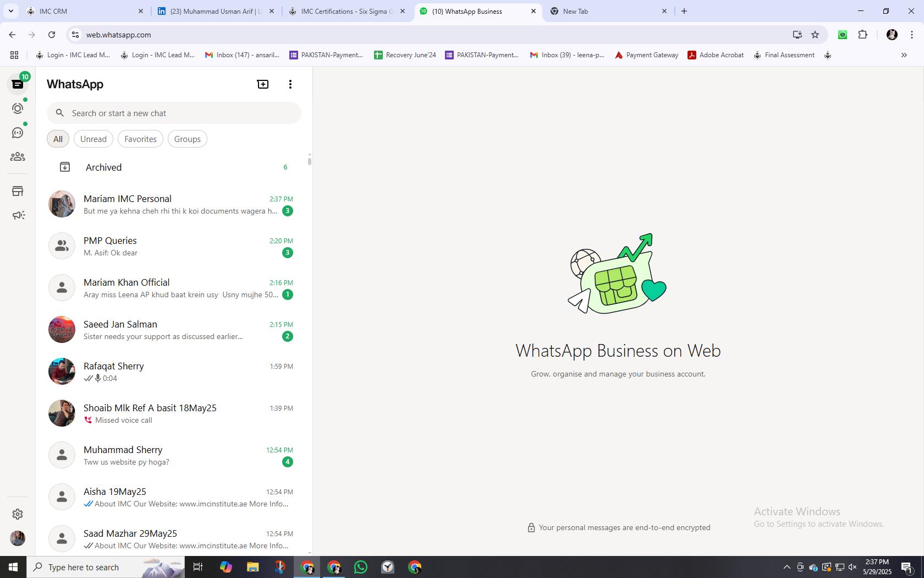Open Mariam Khan Official chat
Screen dimensions: 924x578
[x=174, y=288]
